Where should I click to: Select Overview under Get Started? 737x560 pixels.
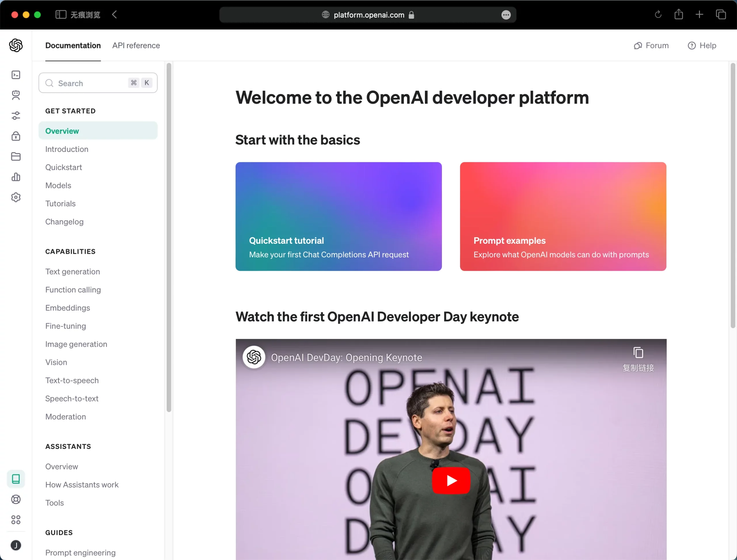98,131
